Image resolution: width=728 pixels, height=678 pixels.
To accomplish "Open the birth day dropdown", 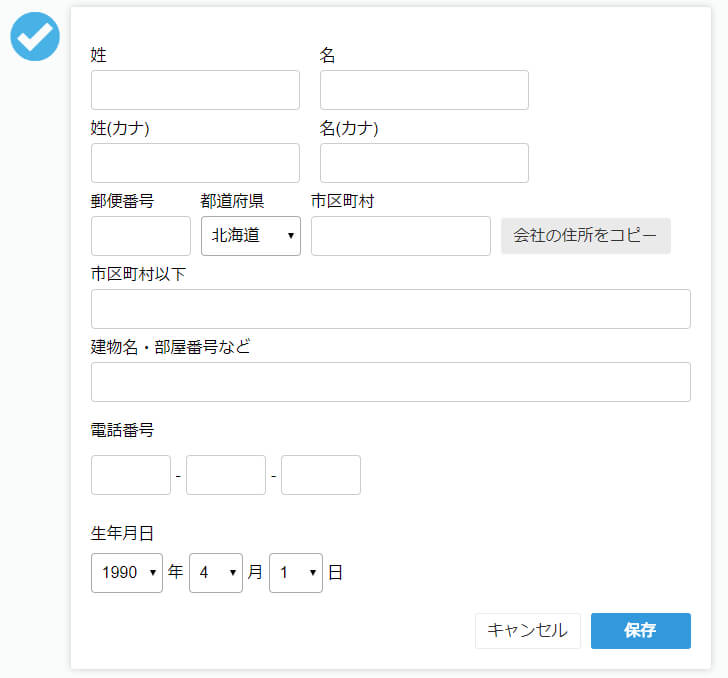I will pos(296,573).
